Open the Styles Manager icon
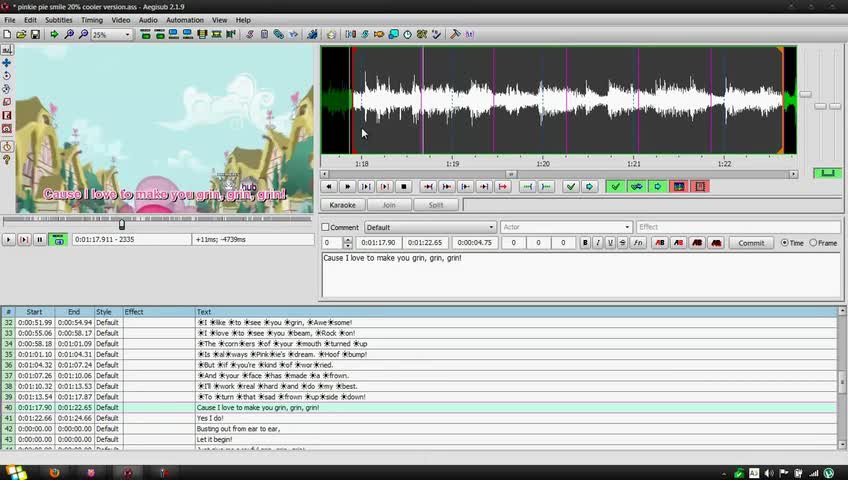Viewport: 848px width, 480px height. pyautogui.click(x=250, y=34)
